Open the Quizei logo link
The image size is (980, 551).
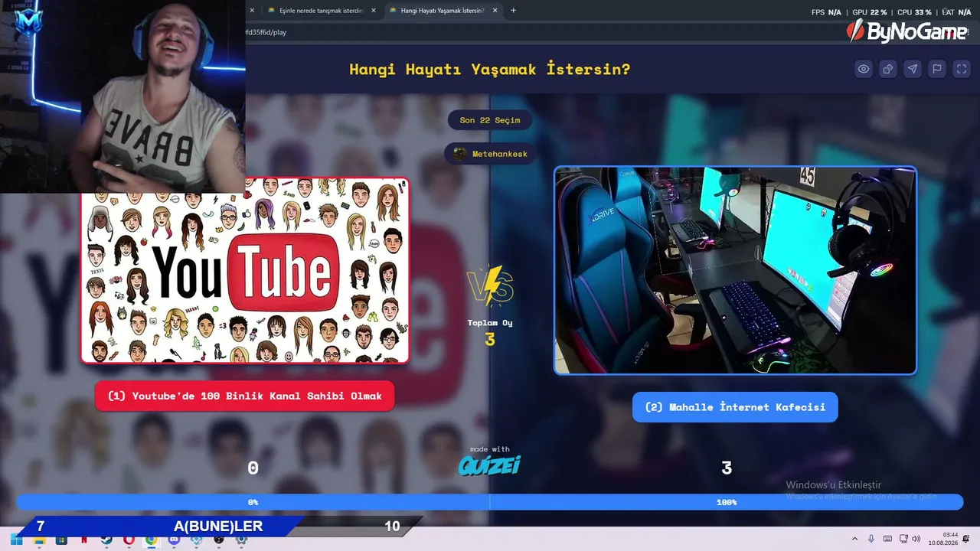click(490, 465)
